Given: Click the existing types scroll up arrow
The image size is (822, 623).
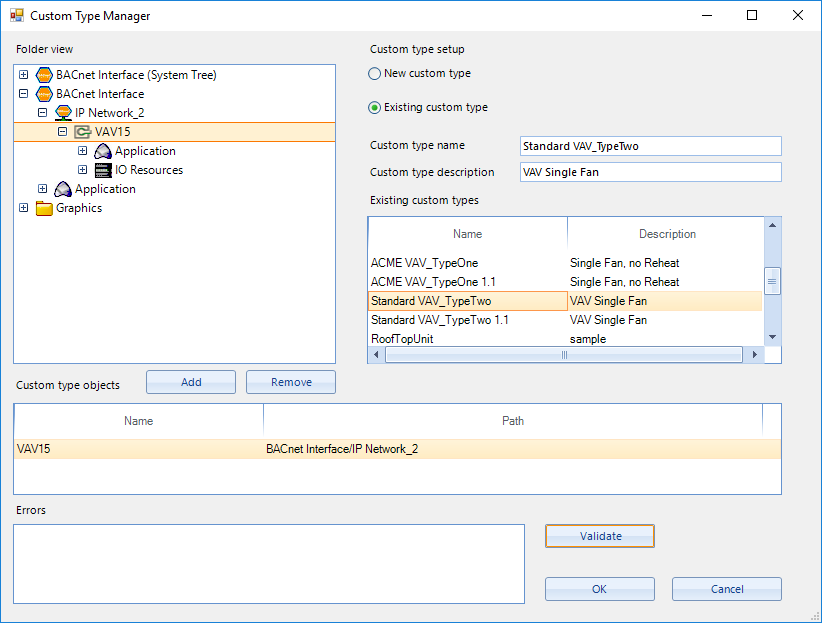Looking at the screenshot, I should point(772,225).
